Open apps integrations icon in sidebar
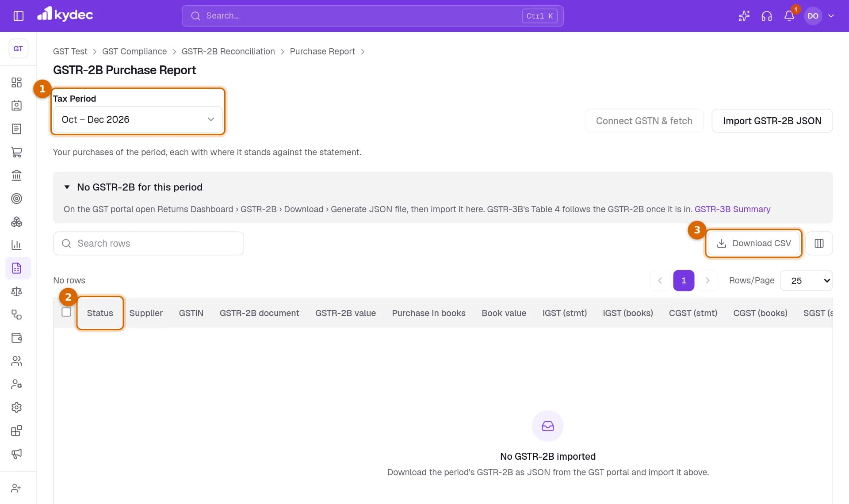Screen dimensions: 849x504 click(x=16, y=431)
